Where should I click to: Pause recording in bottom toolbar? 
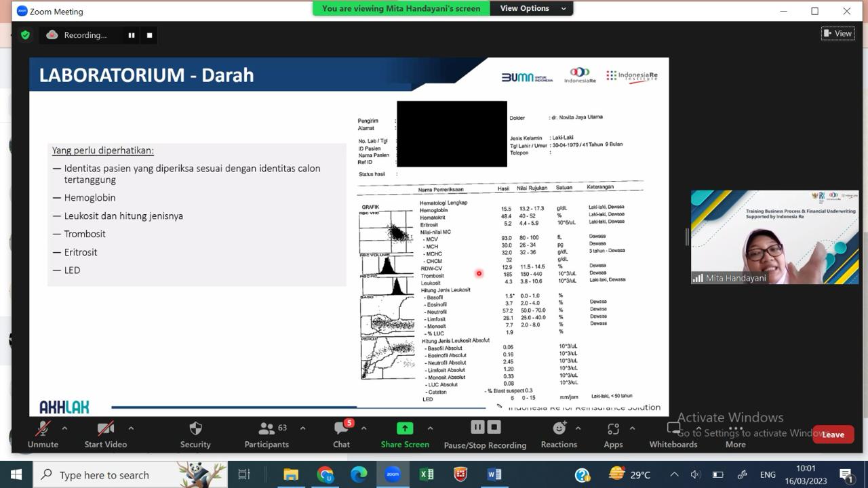point(477,427)
